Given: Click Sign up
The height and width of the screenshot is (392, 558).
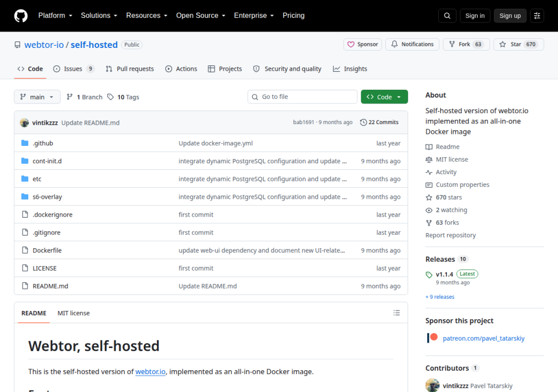Looking at the screenshot, I should pyautogui.click(x=510, y=16).
